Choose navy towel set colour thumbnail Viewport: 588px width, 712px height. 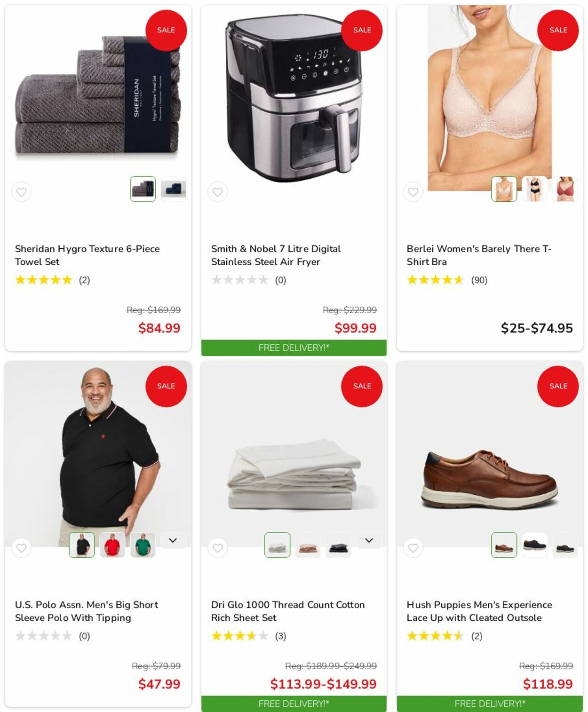(x=174, y=189)
